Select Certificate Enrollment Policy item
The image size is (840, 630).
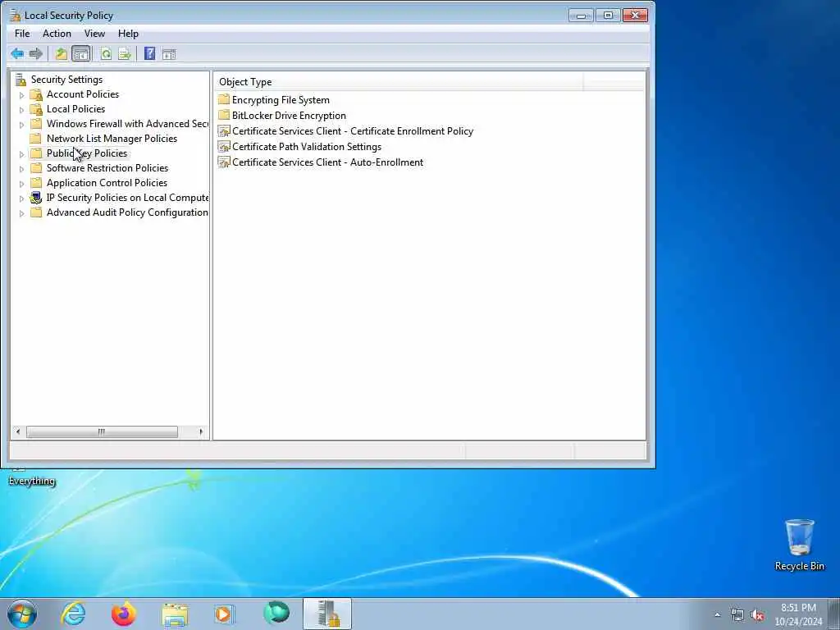tap(353, 131)
